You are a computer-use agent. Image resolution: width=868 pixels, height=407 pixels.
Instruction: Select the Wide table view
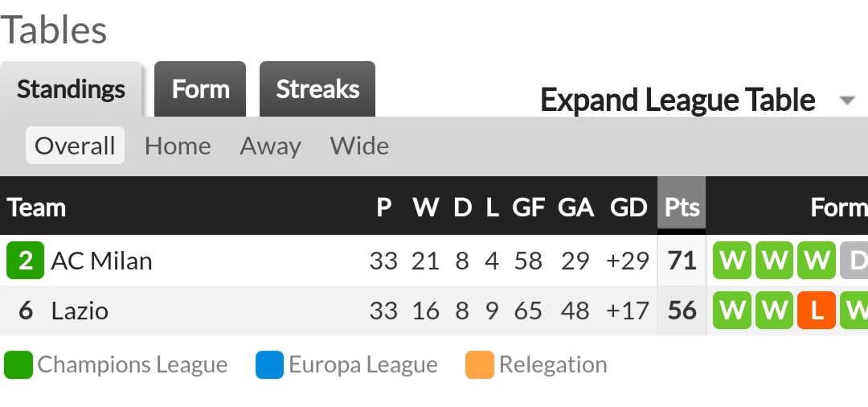[359, 146]
